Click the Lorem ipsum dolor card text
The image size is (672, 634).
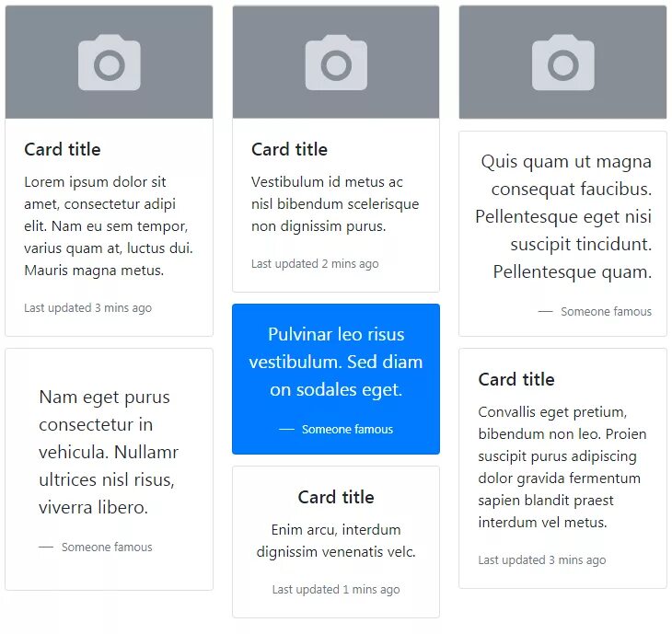[x=109, y=226]
